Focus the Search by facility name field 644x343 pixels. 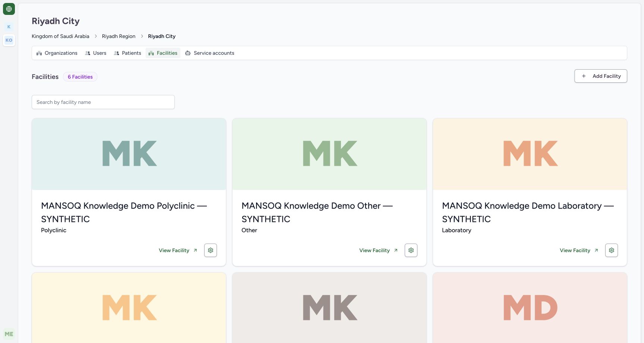pyautogui.click(x=103, y=102)
